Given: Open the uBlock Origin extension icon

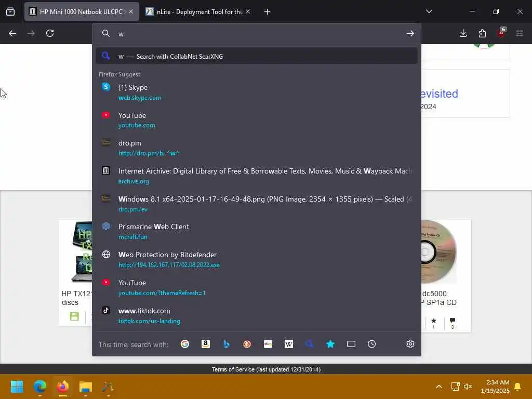Looking at the screenshot, I should point(501,33).
